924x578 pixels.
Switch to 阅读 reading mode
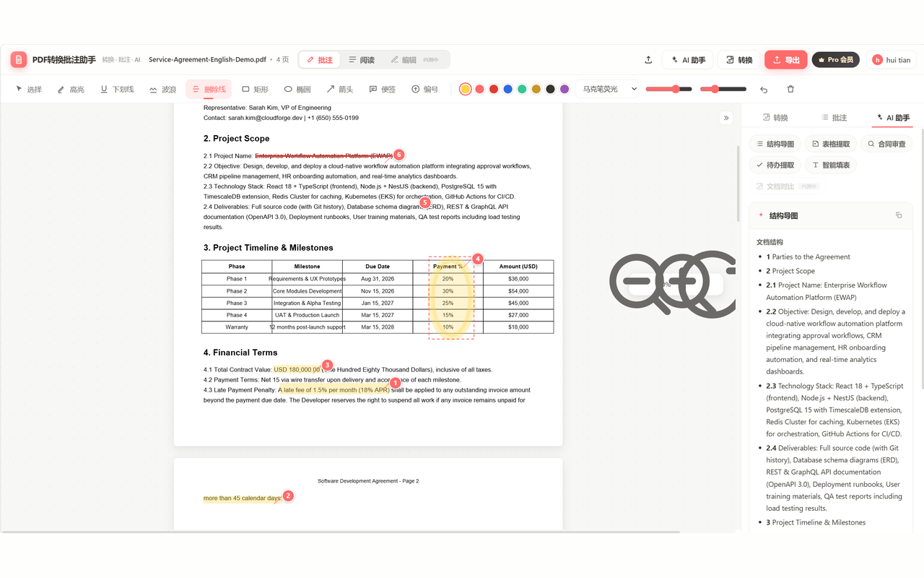362,60
